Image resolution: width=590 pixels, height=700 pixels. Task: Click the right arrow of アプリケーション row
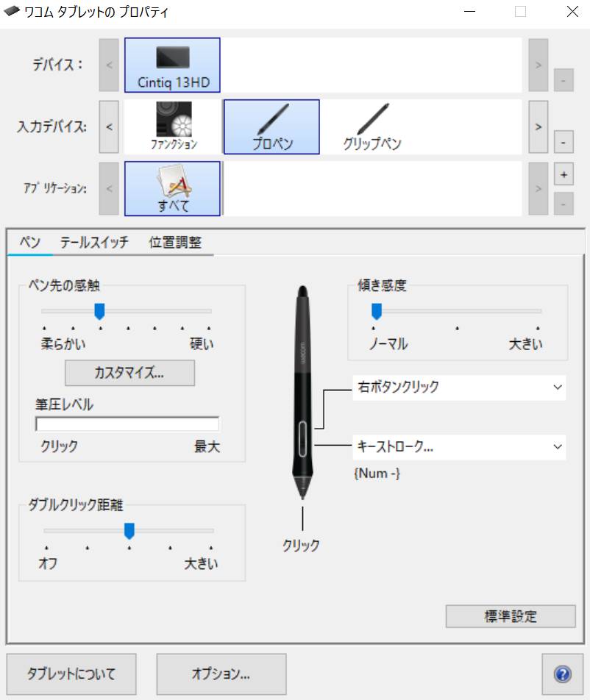[539, 189]
